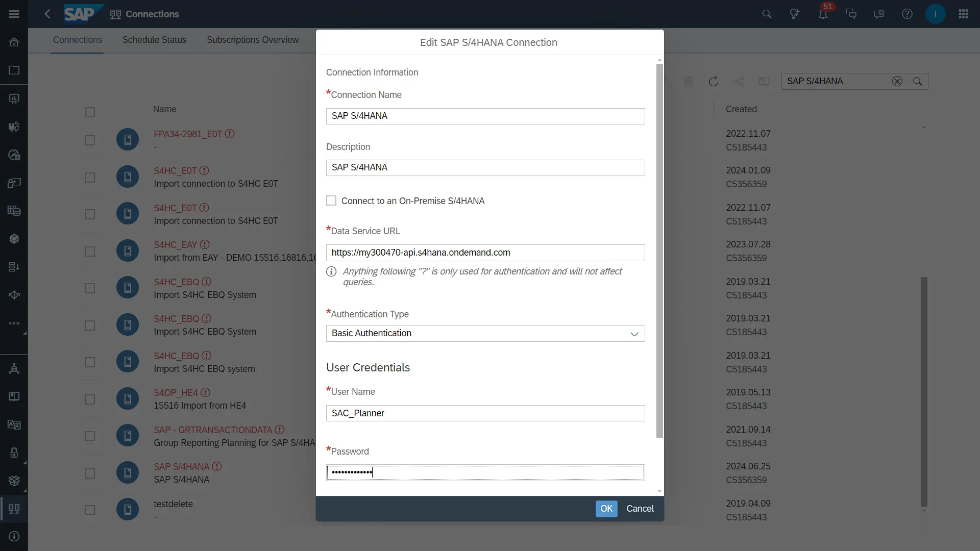
Task: Sort by the Name column header
Action: click(164, 109)
